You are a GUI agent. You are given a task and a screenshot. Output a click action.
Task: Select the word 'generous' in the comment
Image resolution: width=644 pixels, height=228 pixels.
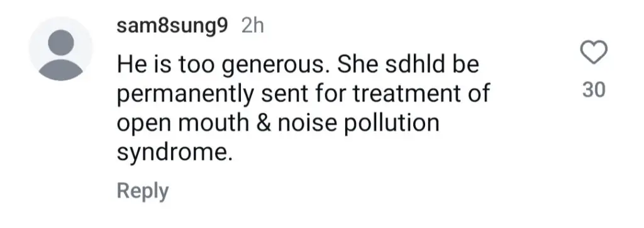pyautogui.click(x=277, y=67)
